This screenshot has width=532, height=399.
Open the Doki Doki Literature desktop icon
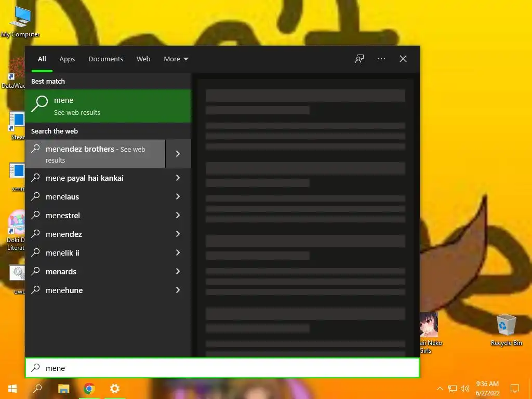tap(16, 230)
